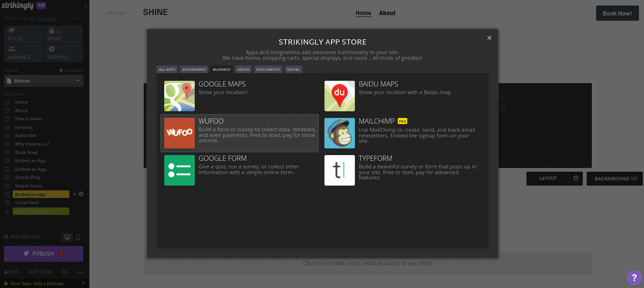The image size is (644, 288).
Task: Click the redo arrow icon
Action: [x=81, y=18]
